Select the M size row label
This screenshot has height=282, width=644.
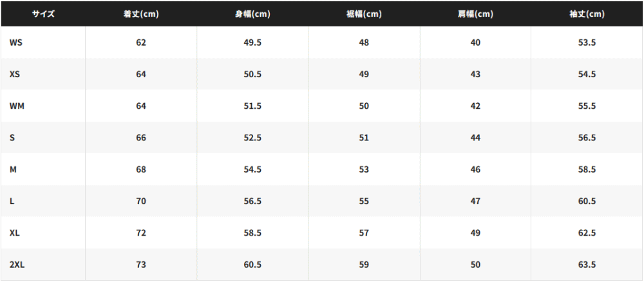(x=13, y=169)
